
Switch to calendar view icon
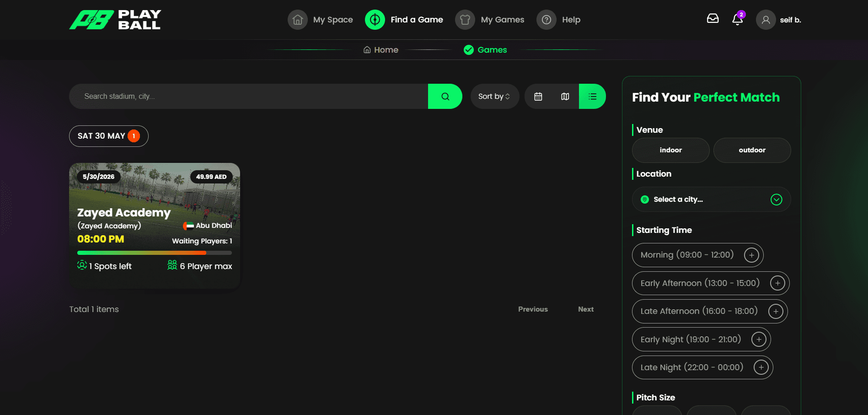tap(538, 96)
